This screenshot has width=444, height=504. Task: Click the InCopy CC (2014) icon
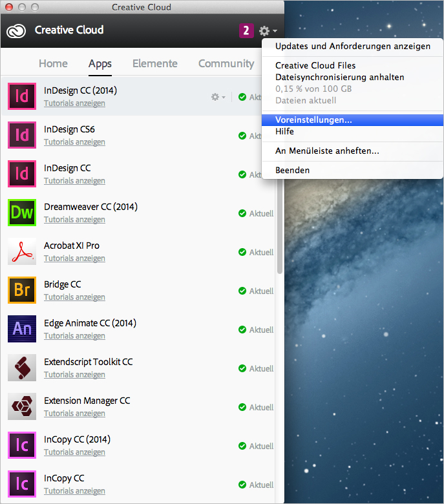tap(22, 445)
